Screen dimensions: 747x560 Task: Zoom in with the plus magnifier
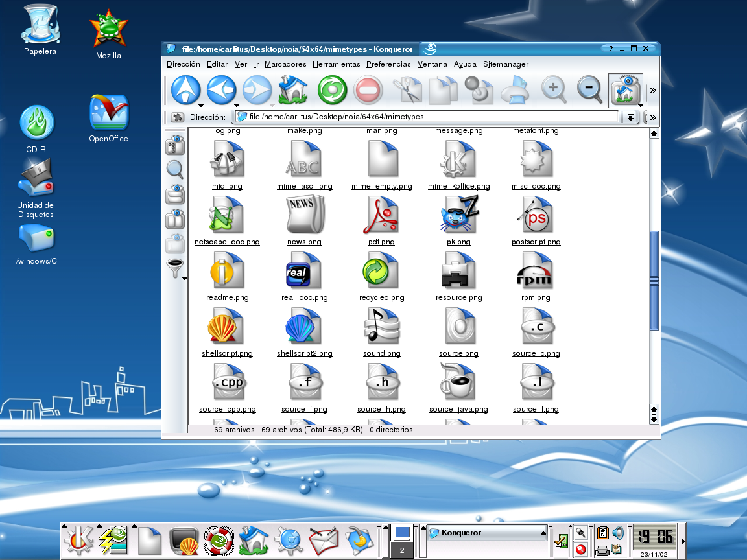pos(554,89)
